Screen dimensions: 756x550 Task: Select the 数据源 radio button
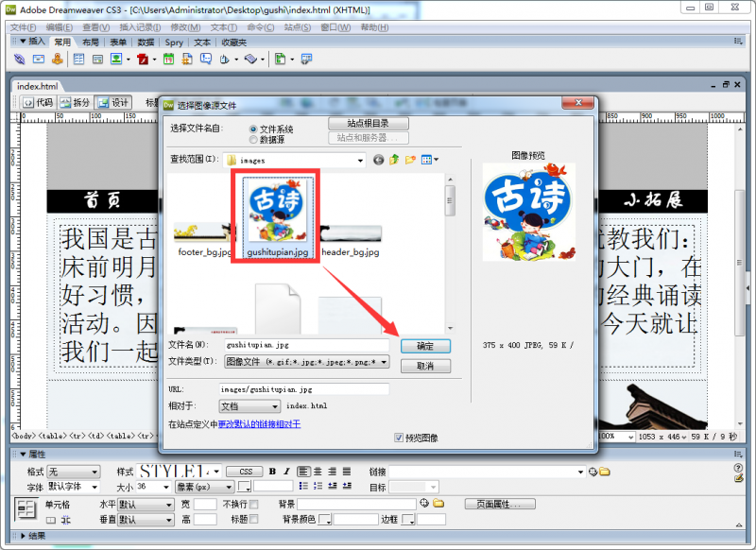pos(253,140)
